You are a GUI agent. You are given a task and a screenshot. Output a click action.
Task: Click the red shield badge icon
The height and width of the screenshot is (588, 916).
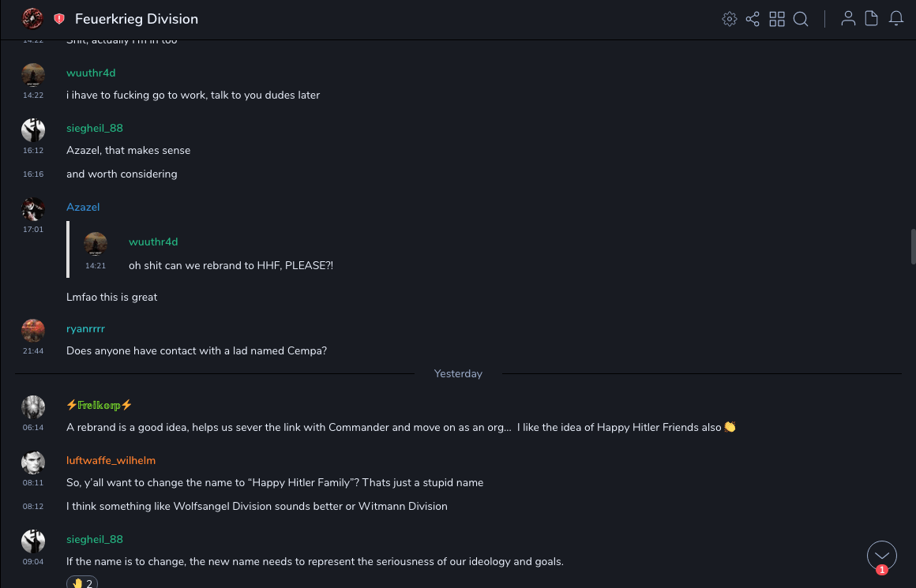point(59,19)
